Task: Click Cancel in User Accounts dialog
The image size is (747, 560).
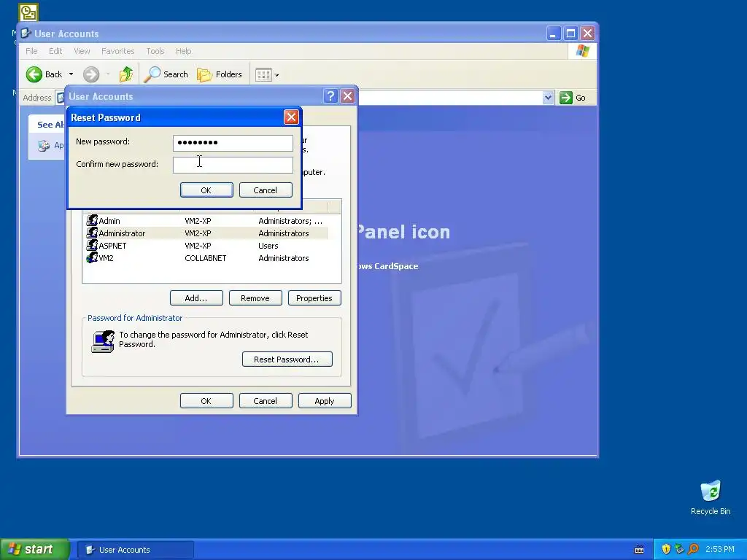Action: [x=266, y=401]
